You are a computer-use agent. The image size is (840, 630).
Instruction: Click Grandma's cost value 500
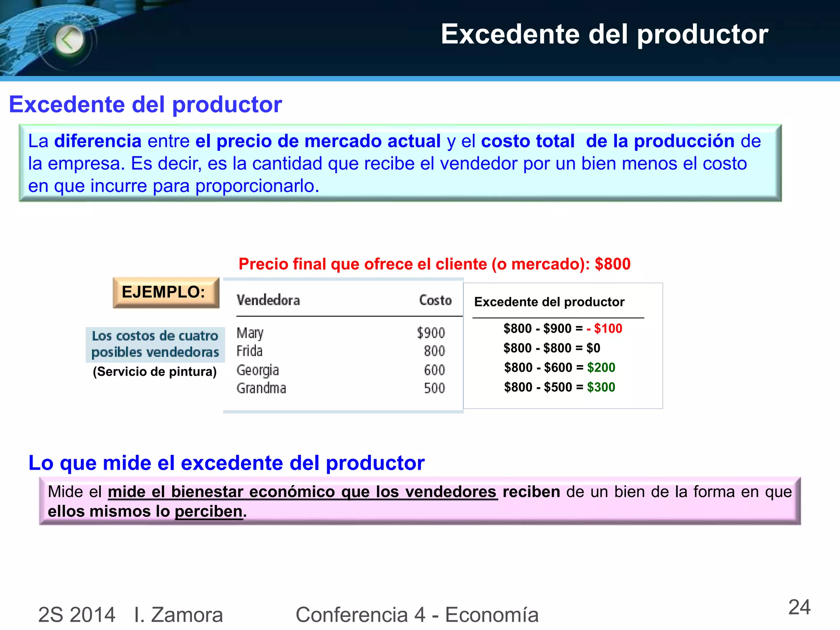coord(435,388)
